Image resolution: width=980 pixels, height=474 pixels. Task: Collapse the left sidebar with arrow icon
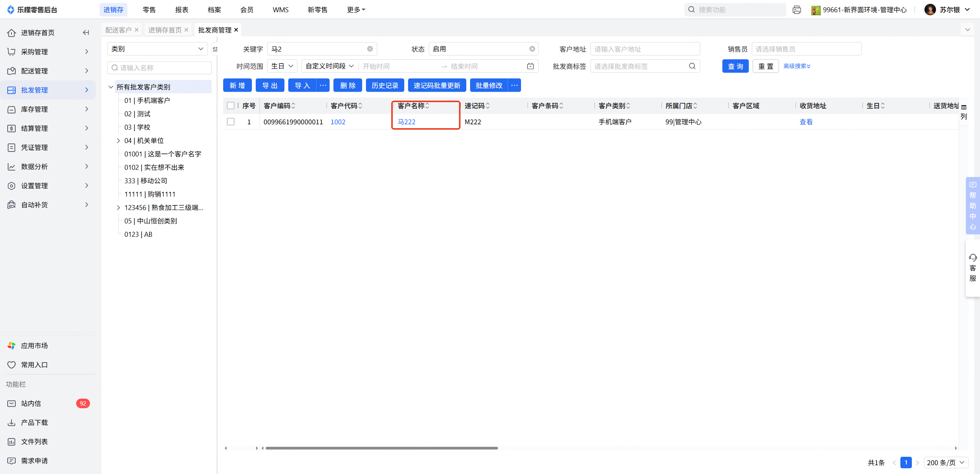(x=86, y=33)
